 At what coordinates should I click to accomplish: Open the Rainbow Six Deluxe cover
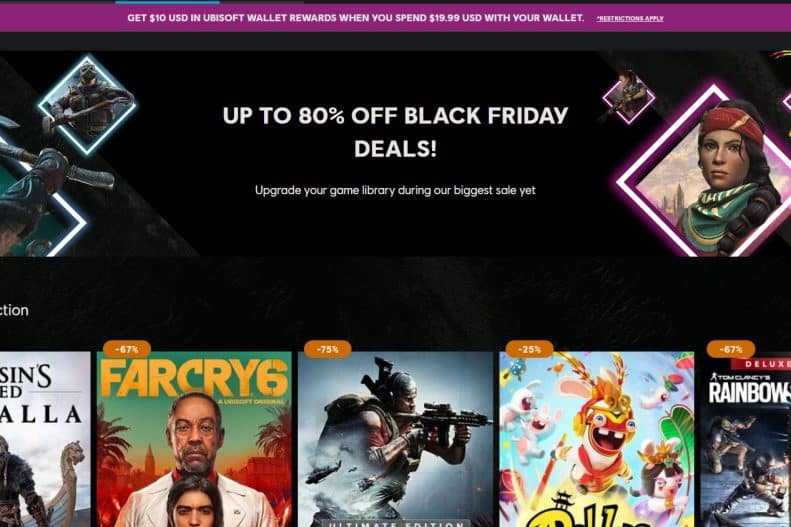pyautogui.click(x=746, y=439)
